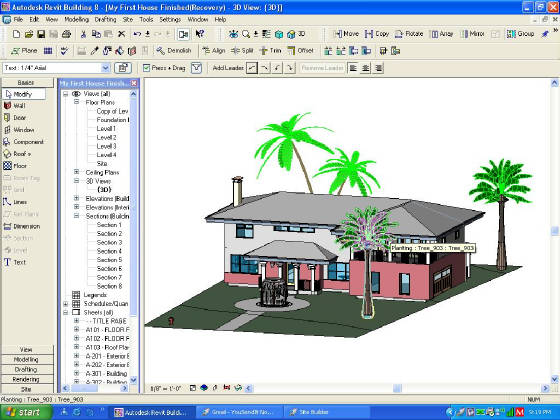
Task: Click the Delete X icon in the toolbar
Action: [x=121, y=34]
